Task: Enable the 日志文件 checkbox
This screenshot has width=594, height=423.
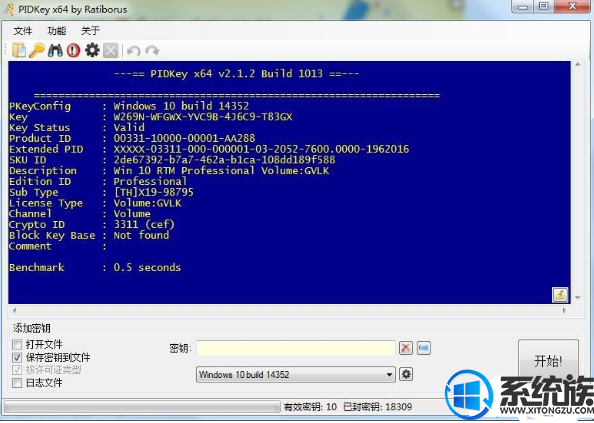Action: click(x=17, y=383)
